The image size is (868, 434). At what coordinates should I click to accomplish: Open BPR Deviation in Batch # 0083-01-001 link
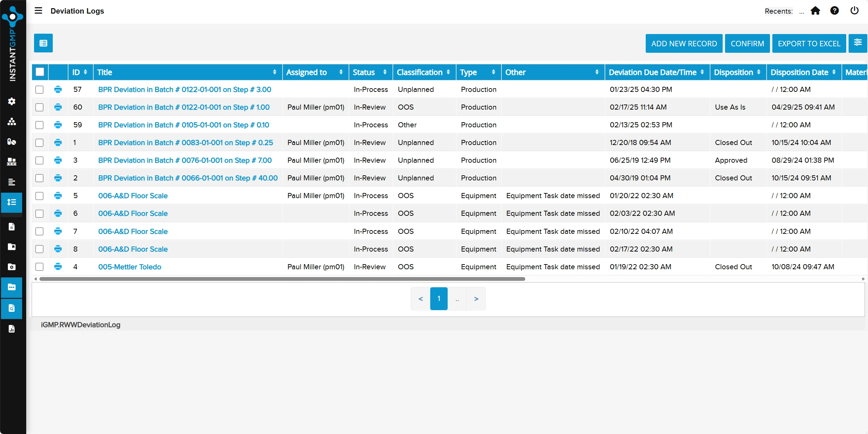[186, 143]
